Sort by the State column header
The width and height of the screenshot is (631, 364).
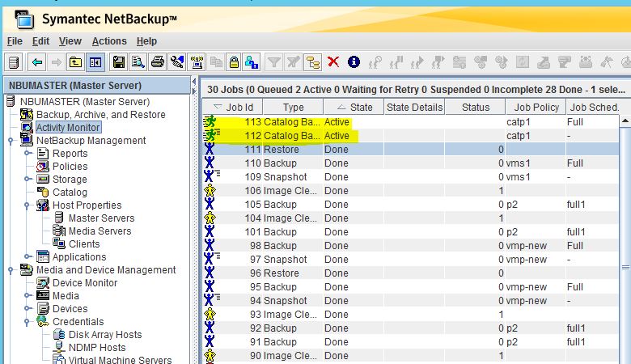(354, 108)
